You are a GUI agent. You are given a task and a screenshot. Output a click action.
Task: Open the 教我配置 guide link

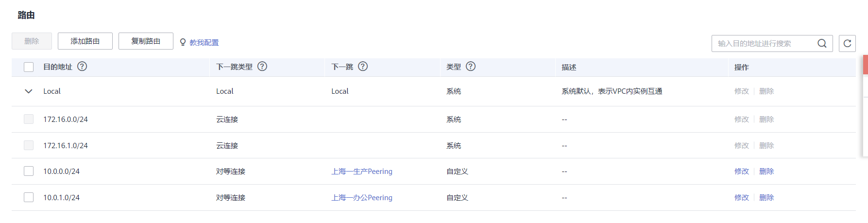click(204, 43)
